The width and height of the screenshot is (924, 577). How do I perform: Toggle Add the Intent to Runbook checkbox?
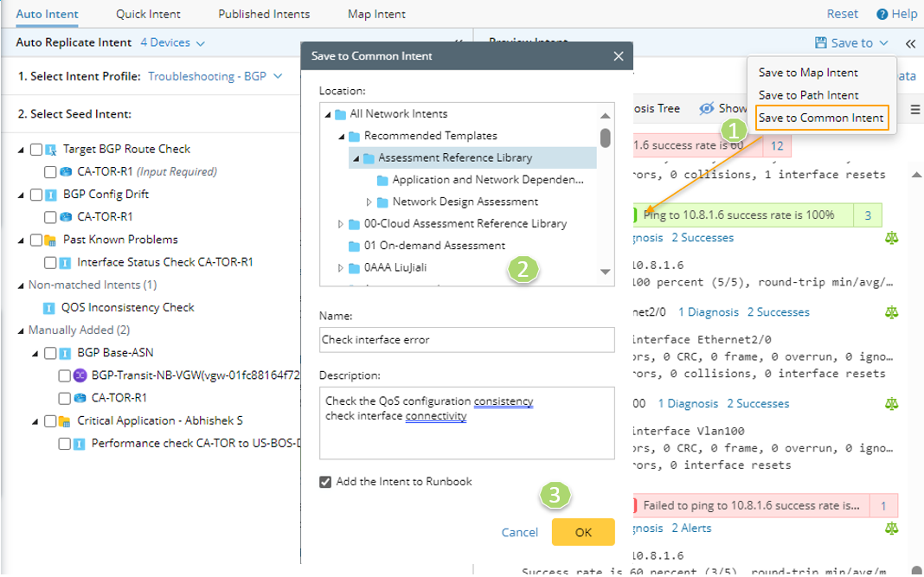pyautogui.click(x=325, y=482)
